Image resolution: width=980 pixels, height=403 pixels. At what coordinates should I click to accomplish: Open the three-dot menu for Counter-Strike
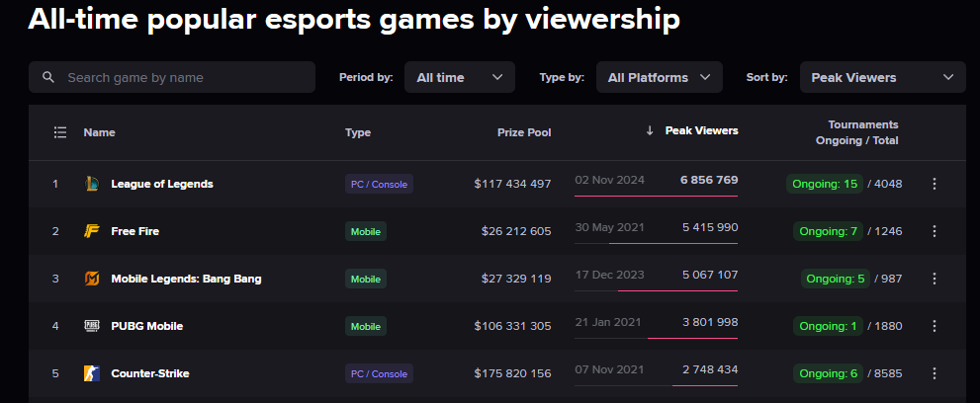[935, 373]
